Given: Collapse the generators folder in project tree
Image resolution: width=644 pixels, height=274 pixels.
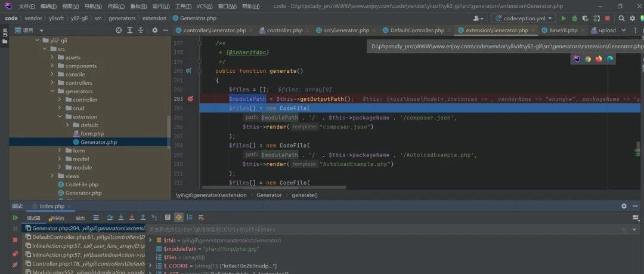Looking at the screenshot, I should (52, 91).
